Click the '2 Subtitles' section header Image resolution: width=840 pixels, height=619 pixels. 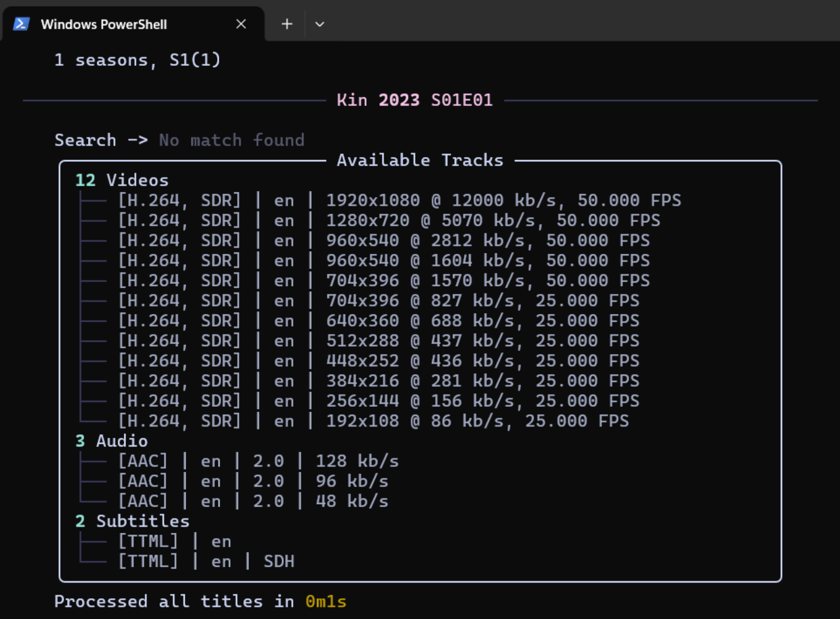(x=132, y=521)
